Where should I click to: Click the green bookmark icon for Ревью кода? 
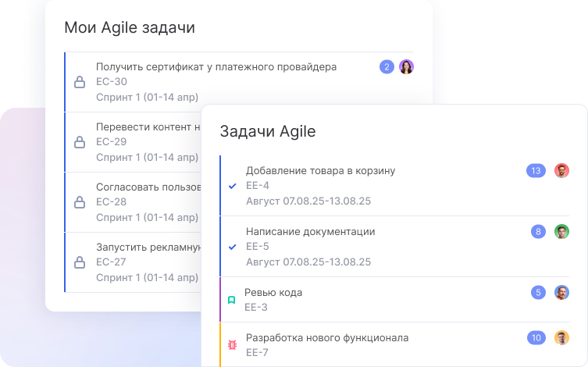[x=232, y=300]
